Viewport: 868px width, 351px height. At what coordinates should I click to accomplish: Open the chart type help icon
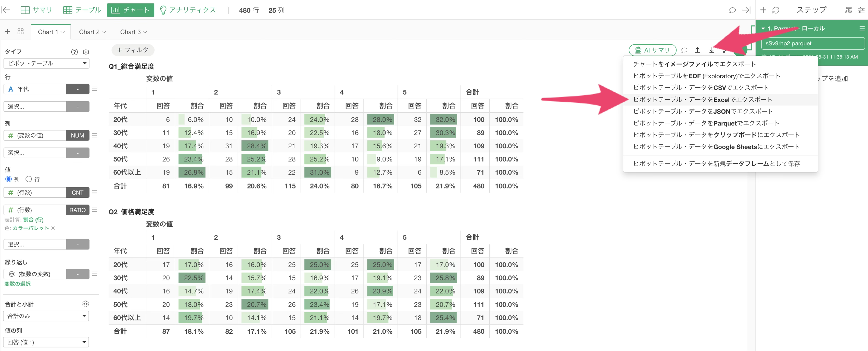point(74,52)
